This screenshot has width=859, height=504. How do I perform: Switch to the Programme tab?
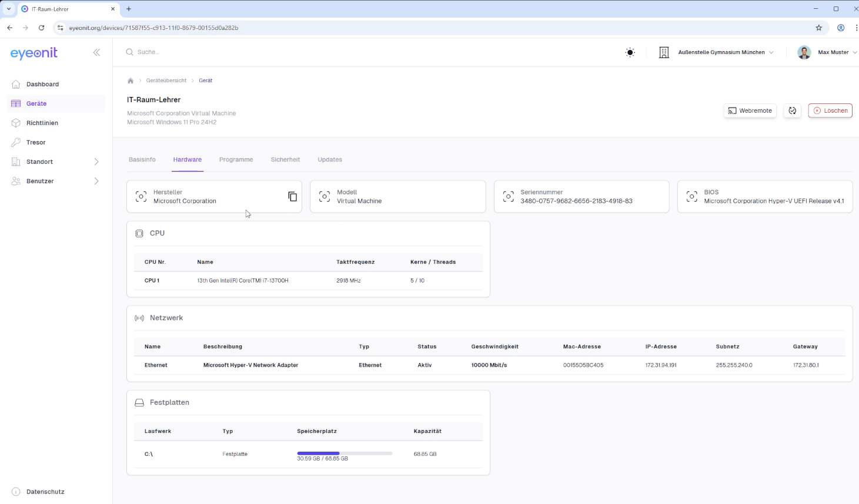point(236,160)
